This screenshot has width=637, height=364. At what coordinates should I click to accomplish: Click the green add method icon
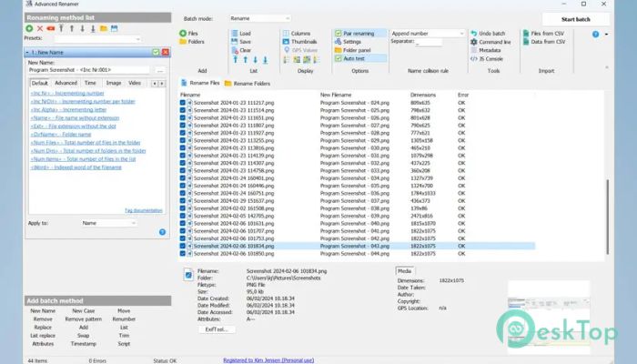[29, 28]
